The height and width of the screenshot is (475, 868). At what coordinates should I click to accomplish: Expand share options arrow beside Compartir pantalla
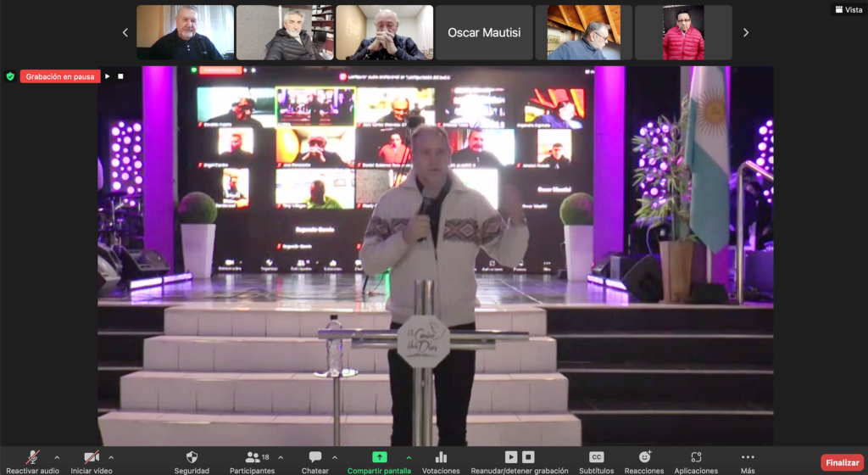409,457
